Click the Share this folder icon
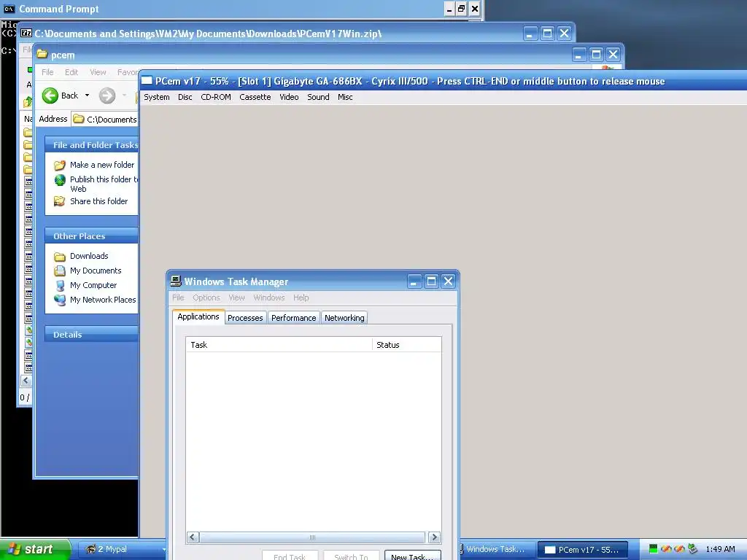 tap(60, 201)
